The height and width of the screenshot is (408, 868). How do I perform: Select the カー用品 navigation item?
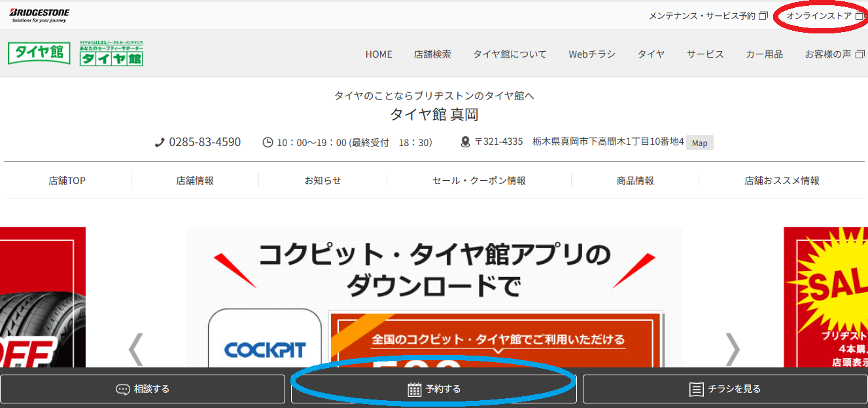click(764, 54)
